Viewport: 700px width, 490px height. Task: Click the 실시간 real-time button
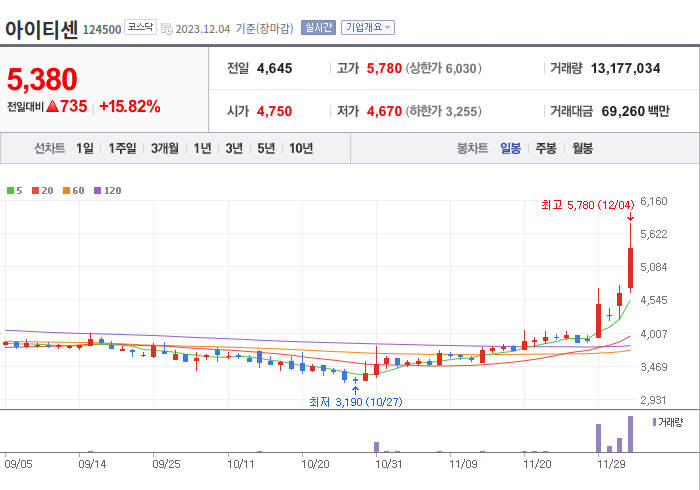(x=318, y=28)
